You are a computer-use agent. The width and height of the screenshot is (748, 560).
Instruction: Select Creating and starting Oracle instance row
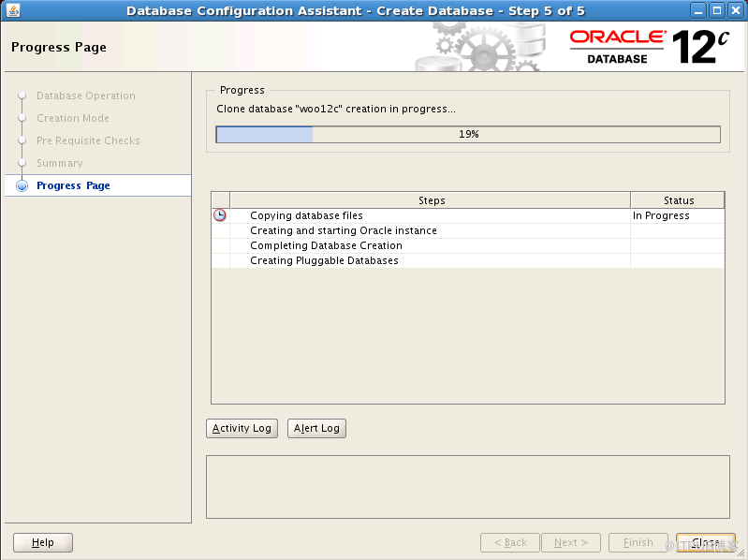pyautogui.click(x=468, y=231)
